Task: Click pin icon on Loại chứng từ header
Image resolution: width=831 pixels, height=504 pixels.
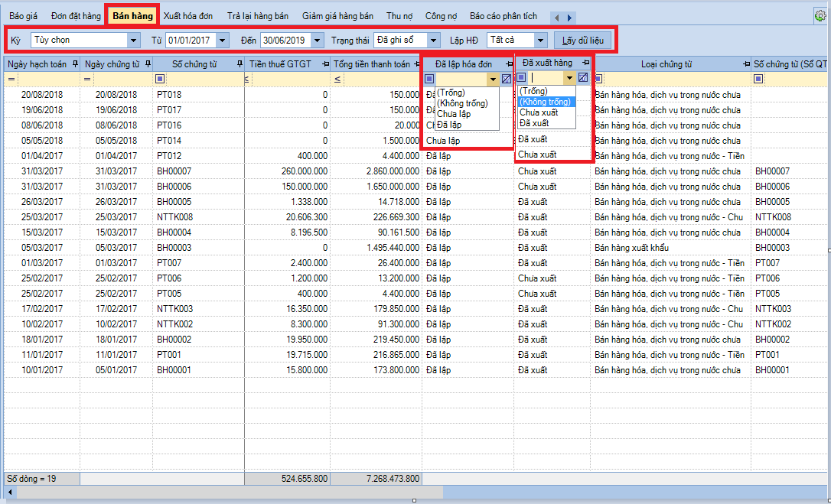Action: coord(747,64)
